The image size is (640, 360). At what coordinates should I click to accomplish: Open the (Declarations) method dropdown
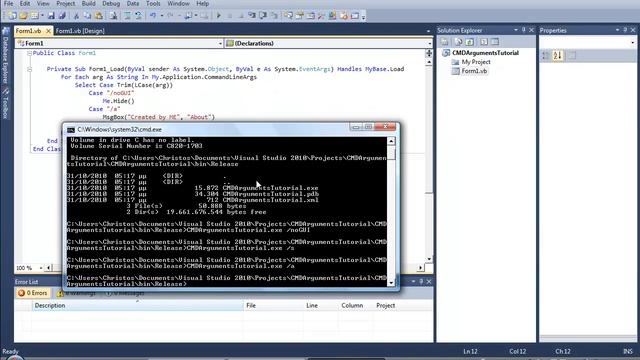coord(429,43)
